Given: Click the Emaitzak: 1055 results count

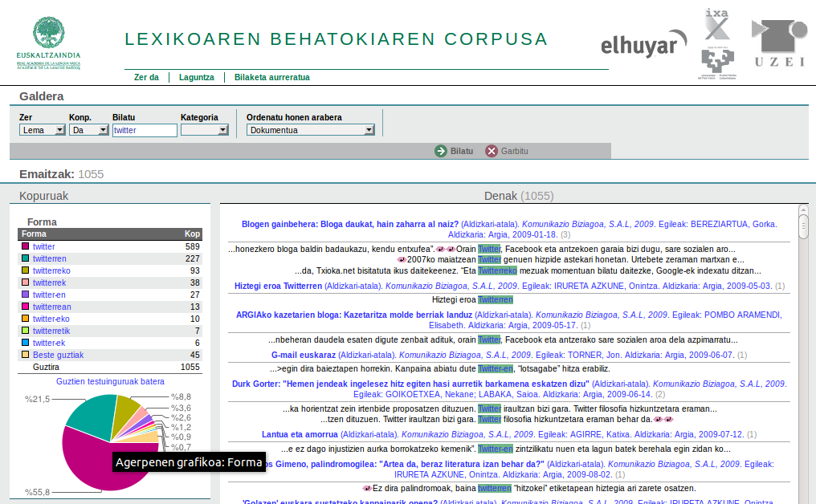Looking at the screenshot, I should (61, 174).
